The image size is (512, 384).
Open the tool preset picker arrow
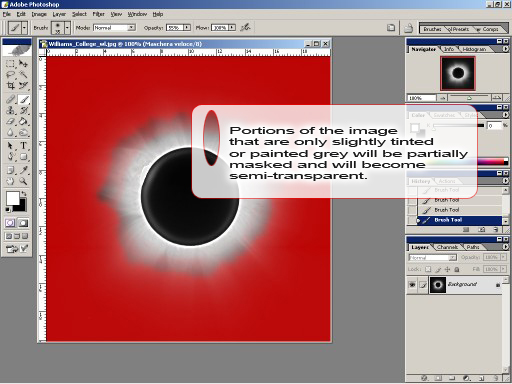click(24, 28)
